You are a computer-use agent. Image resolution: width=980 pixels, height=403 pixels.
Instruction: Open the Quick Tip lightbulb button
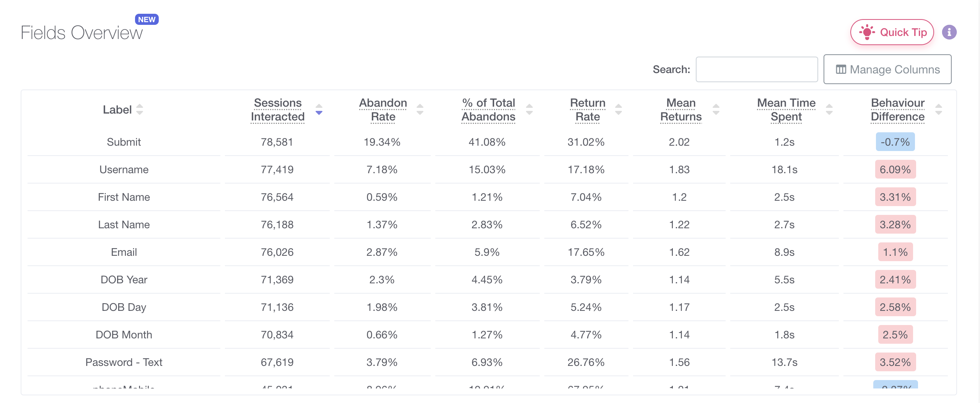[x=892, y=32]
